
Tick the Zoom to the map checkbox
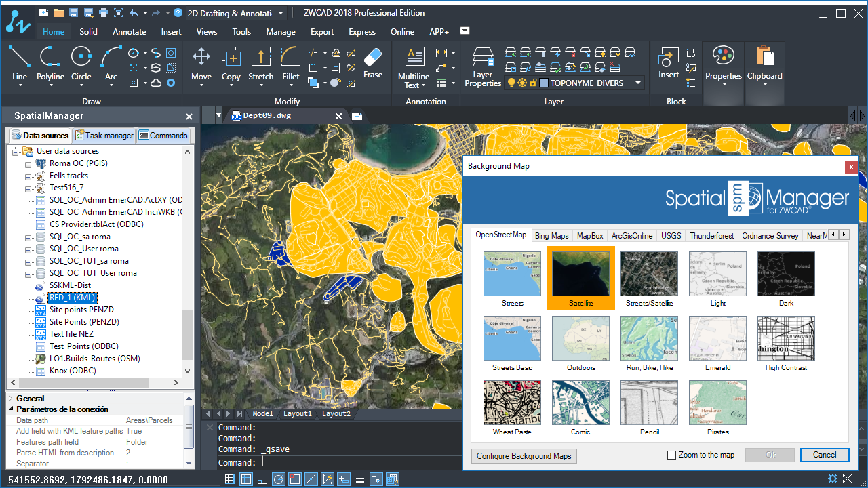coord(672,455)
